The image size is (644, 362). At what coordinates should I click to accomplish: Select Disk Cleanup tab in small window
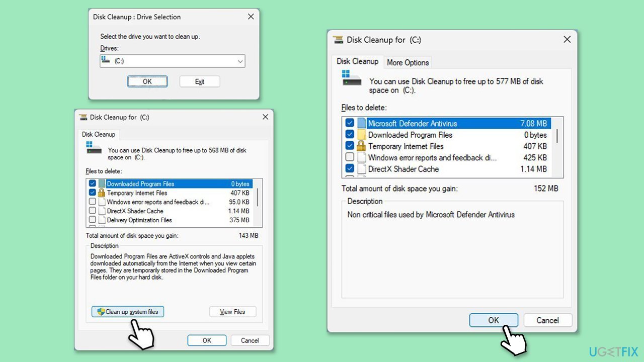click(99, 134)
